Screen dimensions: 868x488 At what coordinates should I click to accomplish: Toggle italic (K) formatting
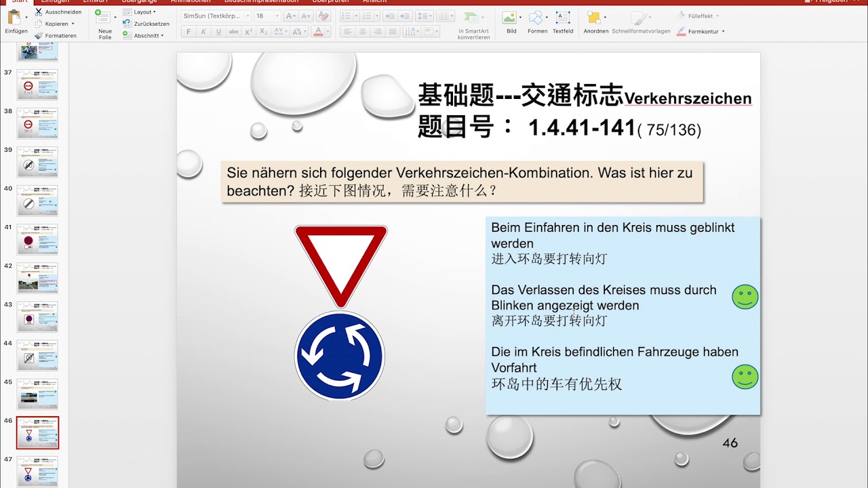coord(203,31)
